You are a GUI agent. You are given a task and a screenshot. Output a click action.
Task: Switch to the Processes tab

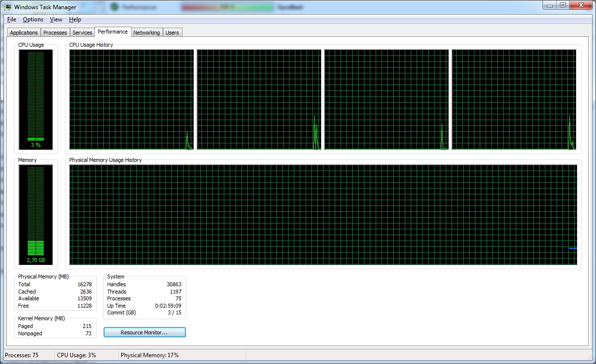click(x=55, y=33)
